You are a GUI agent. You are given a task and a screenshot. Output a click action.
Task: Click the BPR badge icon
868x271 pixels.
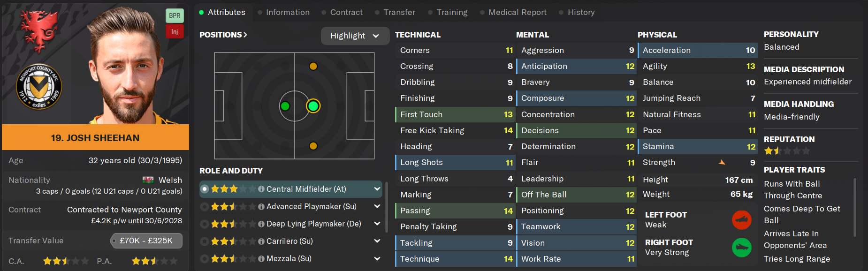(175, 15)
